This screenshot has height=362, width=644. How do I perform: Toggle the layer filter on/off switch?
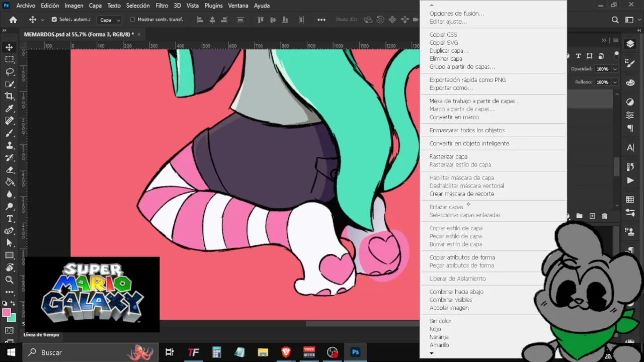click(x=617, y=55)
